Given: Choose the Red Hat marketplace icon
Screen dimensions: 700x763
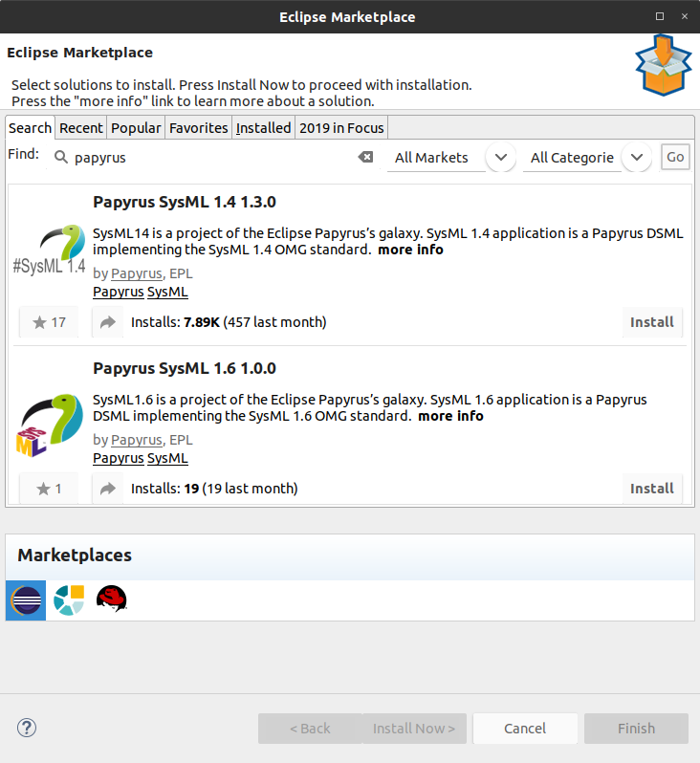Looking at the screenshot, I should pyautogui.click(x=112, y=599).
